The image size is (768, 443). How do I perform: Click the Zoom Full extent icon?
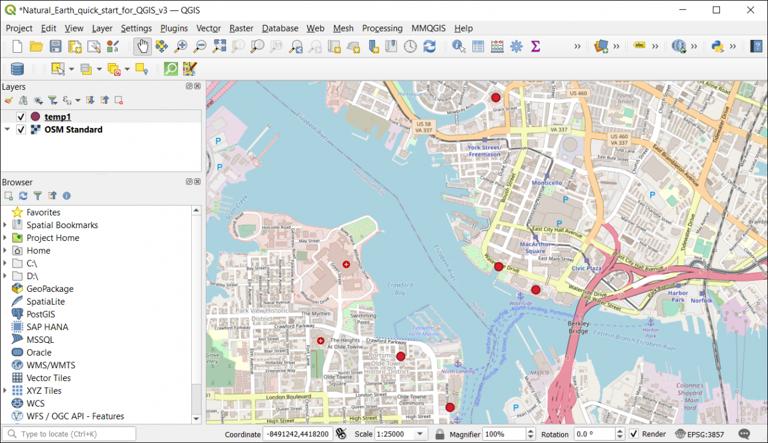(x=219, y=47)
